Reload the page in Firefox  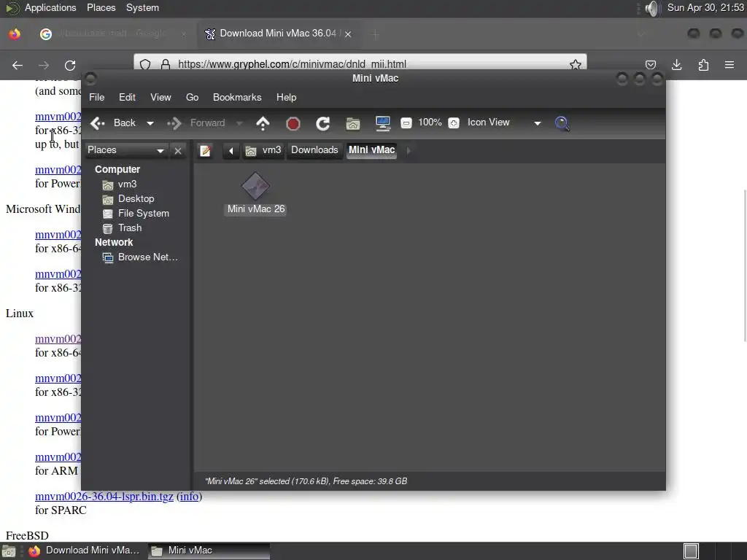(x=70, y=65)
